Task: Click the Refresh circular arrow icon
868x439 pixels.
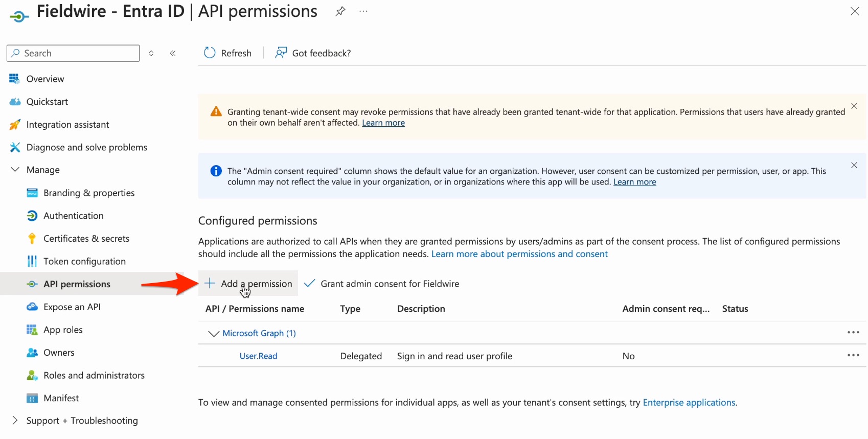Action: coord(210,53)
